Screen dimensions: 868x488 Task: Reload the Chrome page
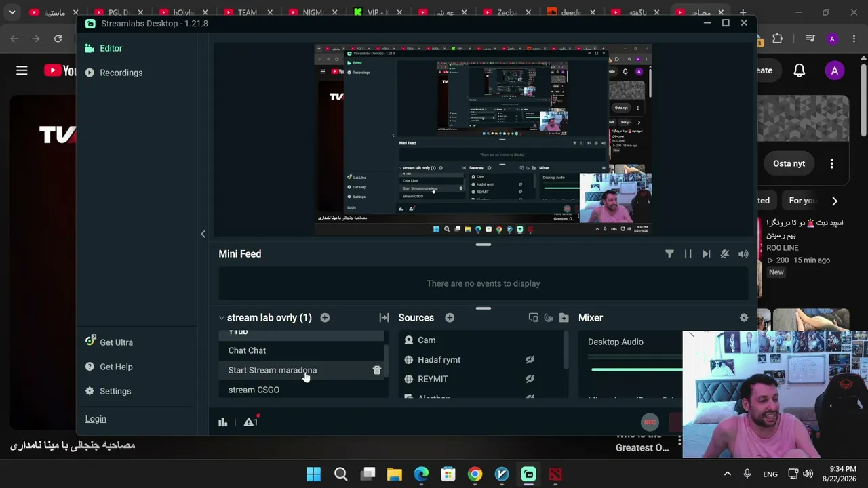[x=58, y=39]
